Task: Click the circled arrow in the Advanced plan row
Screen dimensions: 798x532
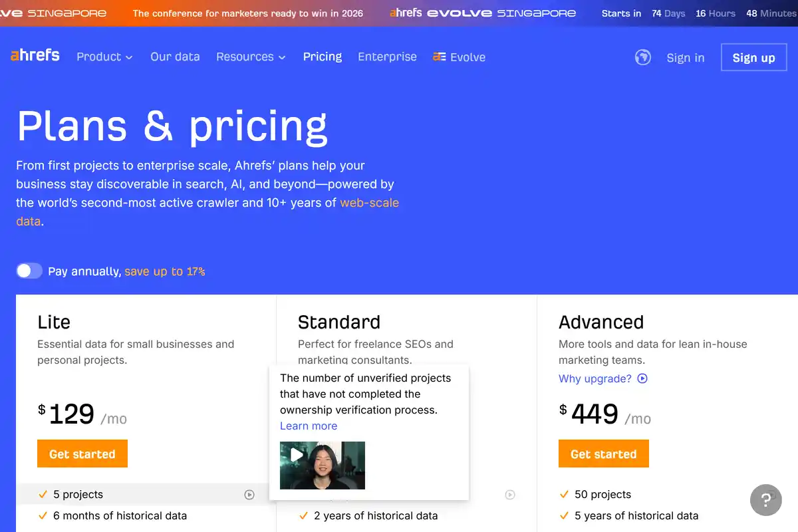Action: click(x=510, y=495)
